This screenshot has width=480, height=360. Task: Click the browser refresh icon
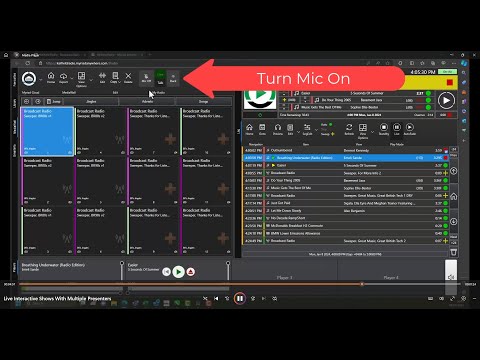(x=28, y=63)
